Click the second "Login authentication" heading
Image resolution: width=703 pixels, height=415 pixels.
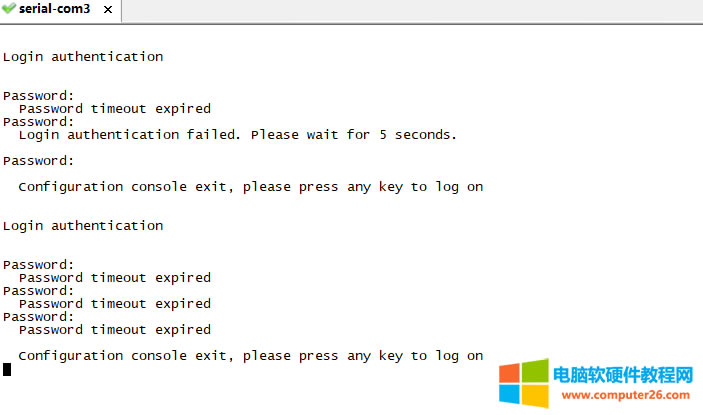point(82,226)
